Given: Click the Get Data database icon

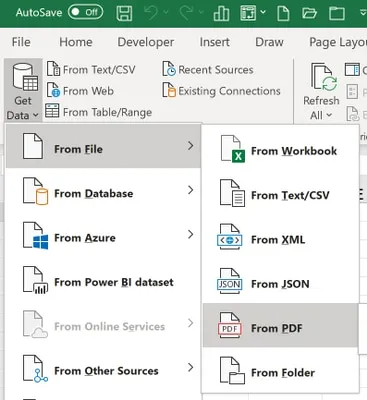Looking at the screenshot, I should pos(25,77).
